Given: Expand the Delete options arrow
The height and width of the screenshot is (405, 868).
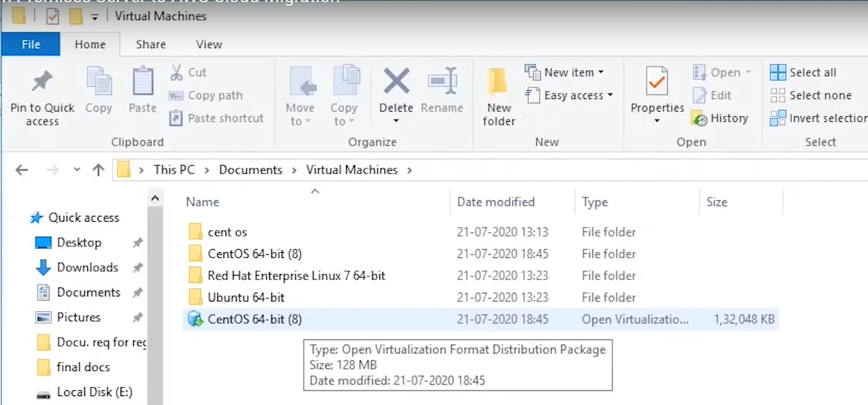Looking at the screenshot, I should tap(396, 121).
